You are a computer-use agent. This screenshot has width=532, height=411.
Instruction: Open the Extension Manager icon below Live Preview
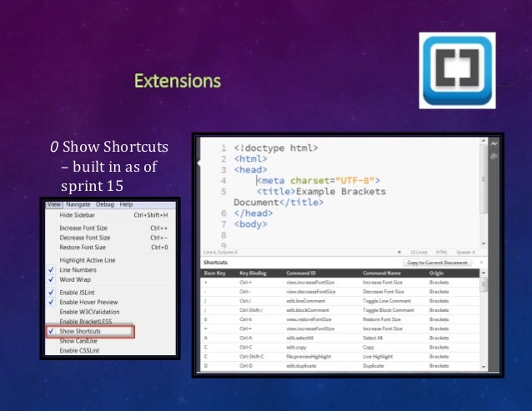click(x=494, y=157)
